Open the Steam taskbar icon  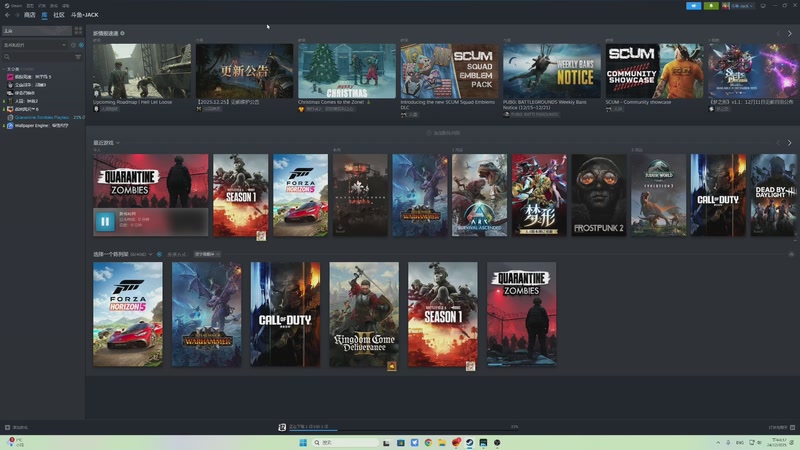tap(469, 442)
